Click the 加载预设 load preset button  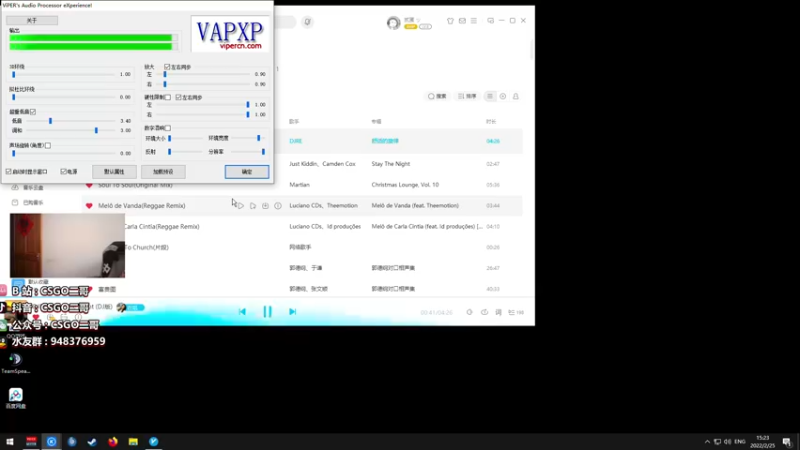click(x=163, y=171)
